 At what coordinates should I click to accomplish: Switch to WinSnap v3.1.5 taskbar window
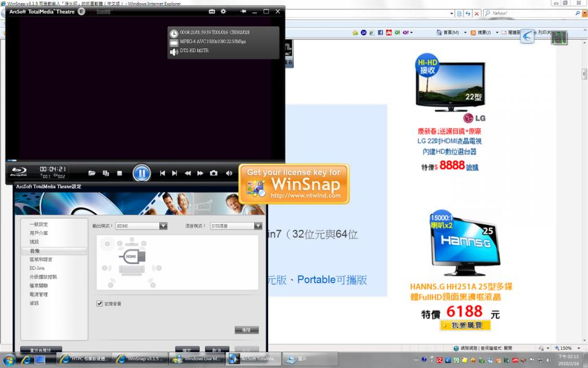140,359
